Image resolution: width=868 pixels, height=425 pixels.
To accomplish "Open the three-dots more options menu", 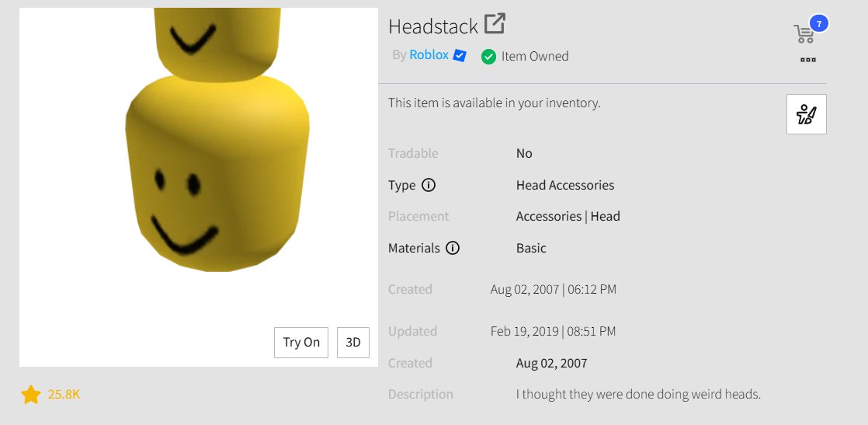I will pos(807,60).
